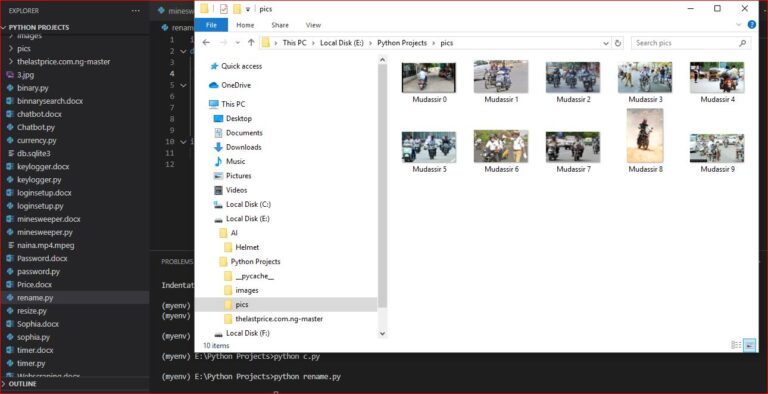
Task: Refresh the pics folder view
Action: click(x=618, y=43)
